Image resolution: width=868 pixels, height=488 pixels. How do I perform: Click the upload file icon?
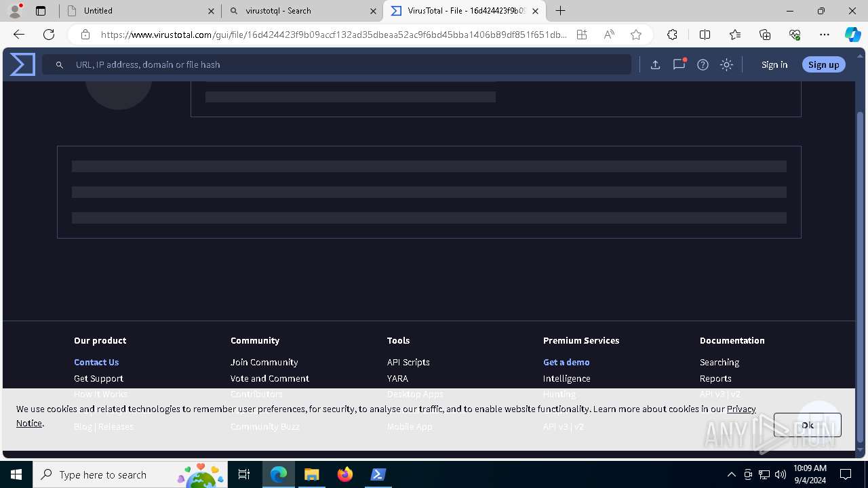point(655,65)
